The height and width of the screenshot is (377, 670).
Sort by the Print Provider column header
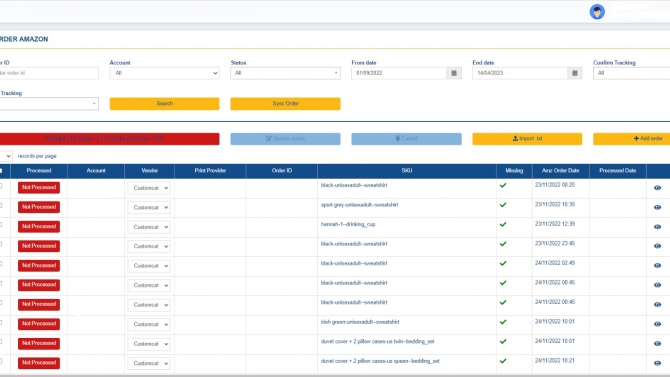[x=210, y=171]
